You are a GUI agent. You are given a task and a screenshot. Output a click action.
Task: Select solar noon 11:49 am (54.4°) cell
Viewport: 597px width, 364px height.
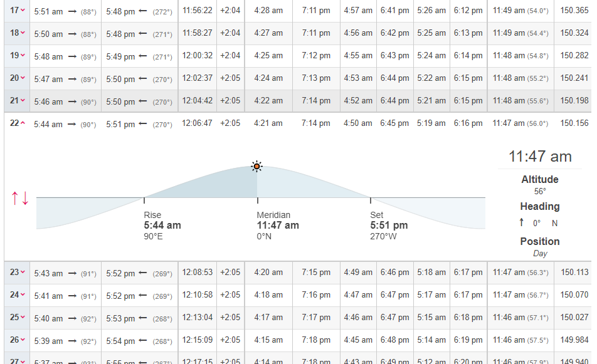[x=520, y=33]
